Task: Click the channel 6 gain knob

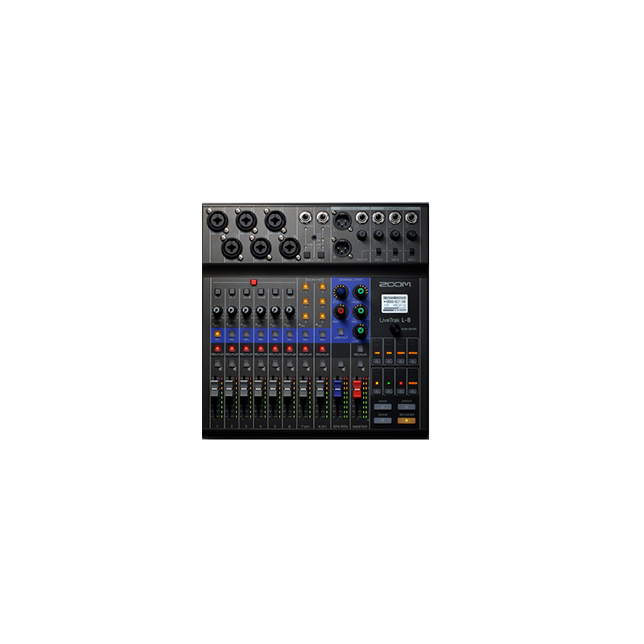Action: pos(290,311)
